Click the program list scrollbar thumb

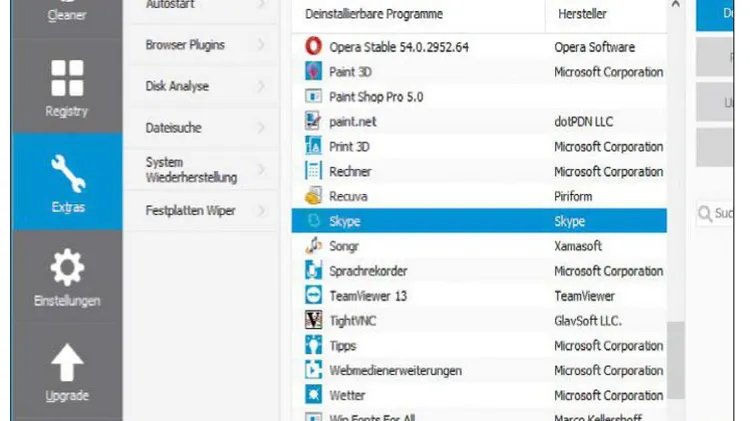click(675, 360)
